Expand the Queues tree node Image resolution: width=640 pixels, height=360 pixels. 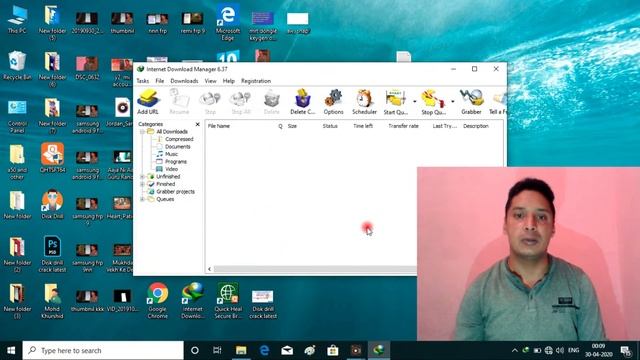coord(142,199)
